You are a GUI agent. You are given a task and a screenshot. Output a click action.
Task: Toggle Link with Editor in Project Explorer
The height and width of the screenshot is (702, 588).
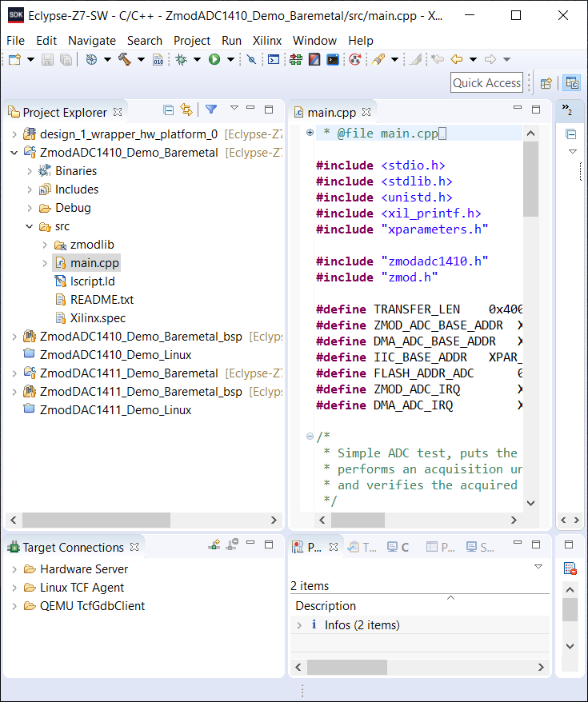pyautogui.click(x=186, y=110)
